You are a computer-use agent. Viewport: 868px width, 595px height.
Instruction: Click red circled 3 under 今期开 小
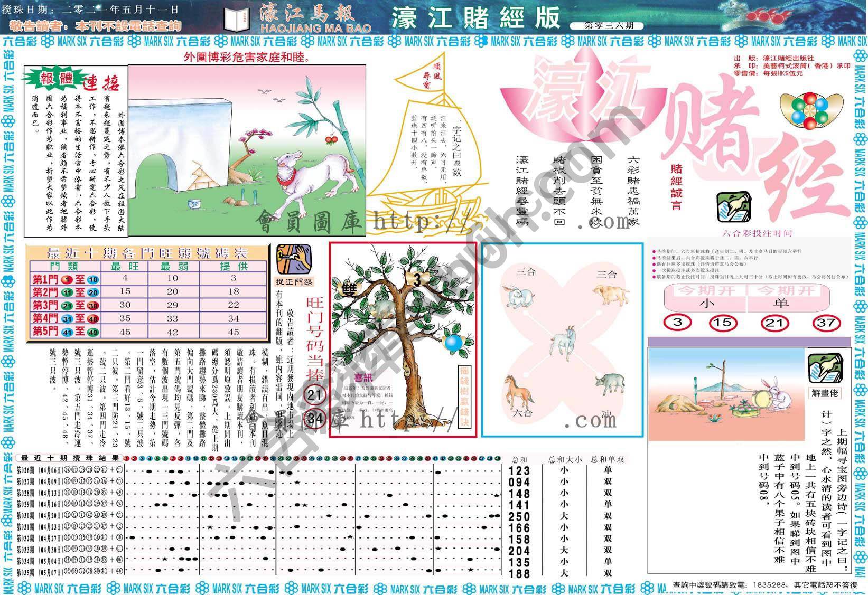pyautogui.click(x=678, y=323)
